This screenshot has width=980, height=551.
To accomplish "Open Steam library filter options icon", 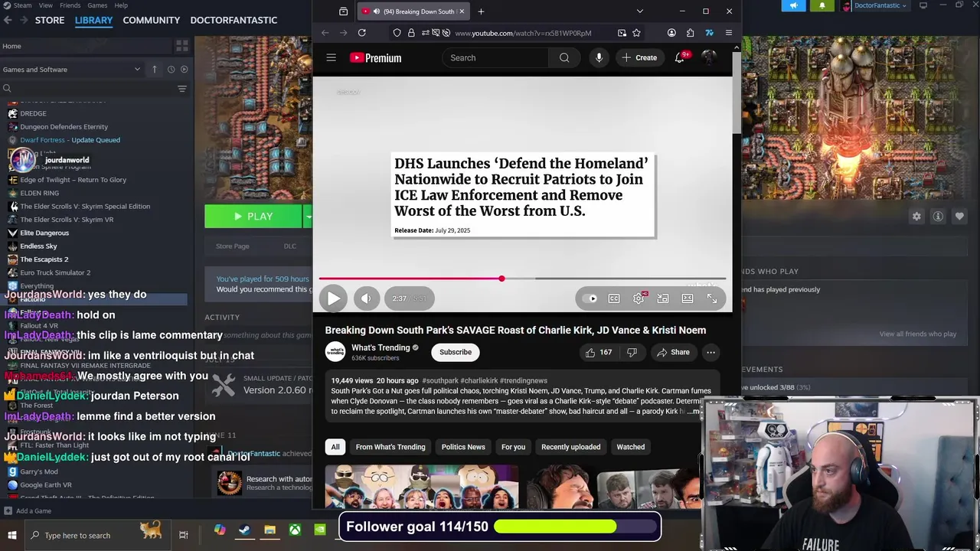I will click(x=182, y=89).
